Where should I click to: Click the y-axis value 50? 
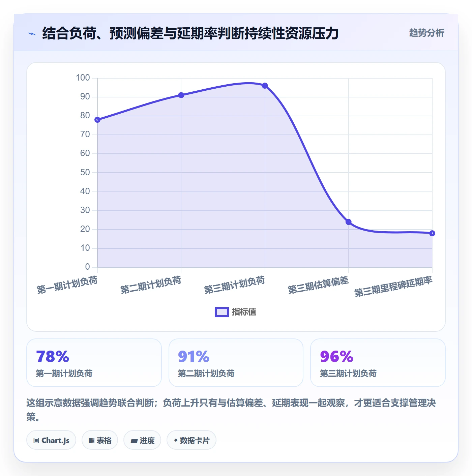pyautogui.click(x=85, y=173)
